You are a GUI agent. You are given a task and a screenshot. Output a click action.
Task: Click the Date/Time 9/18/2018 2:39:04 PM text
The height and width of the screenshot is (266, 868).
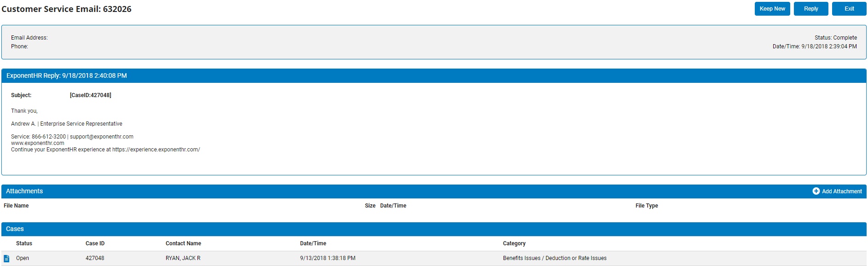tap(815, 46)
